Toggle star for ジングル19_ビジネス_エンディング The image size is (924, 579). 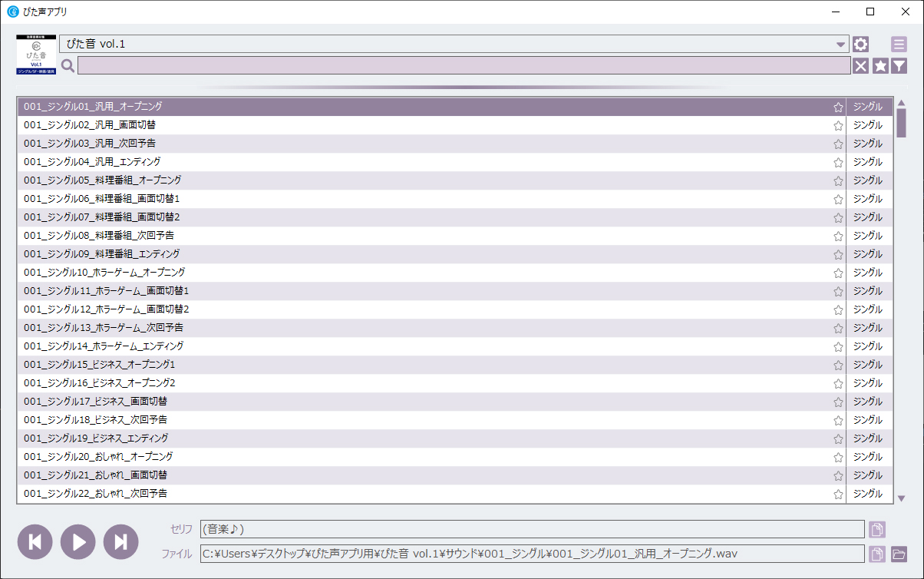click(x=838, y=439)
